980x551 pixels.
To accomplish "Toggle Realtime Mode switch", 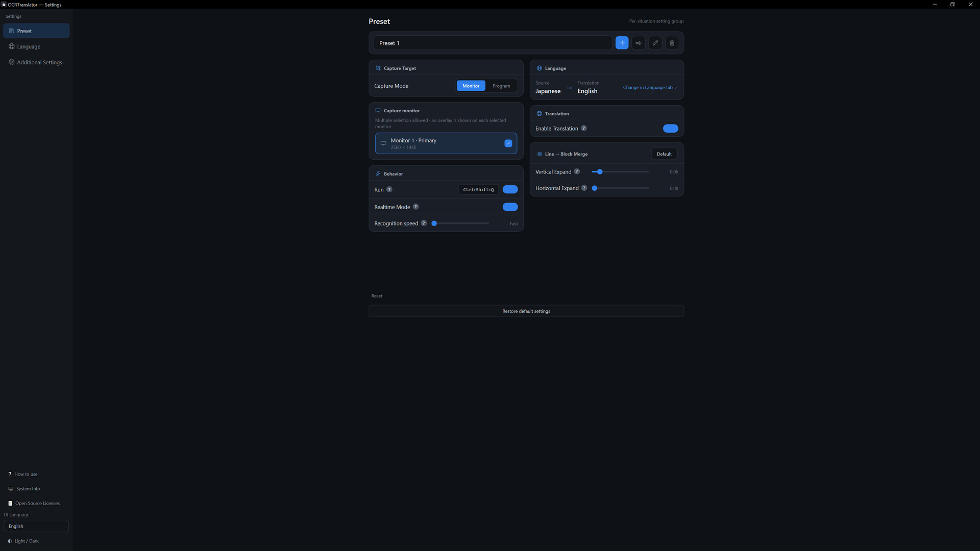I will point(510,207).
